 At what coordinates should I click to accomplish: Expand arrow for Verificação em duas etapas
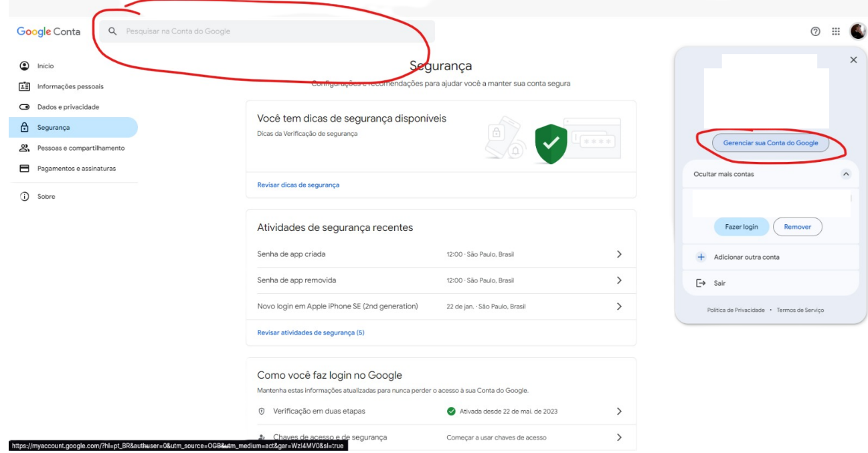pos(619,412)
